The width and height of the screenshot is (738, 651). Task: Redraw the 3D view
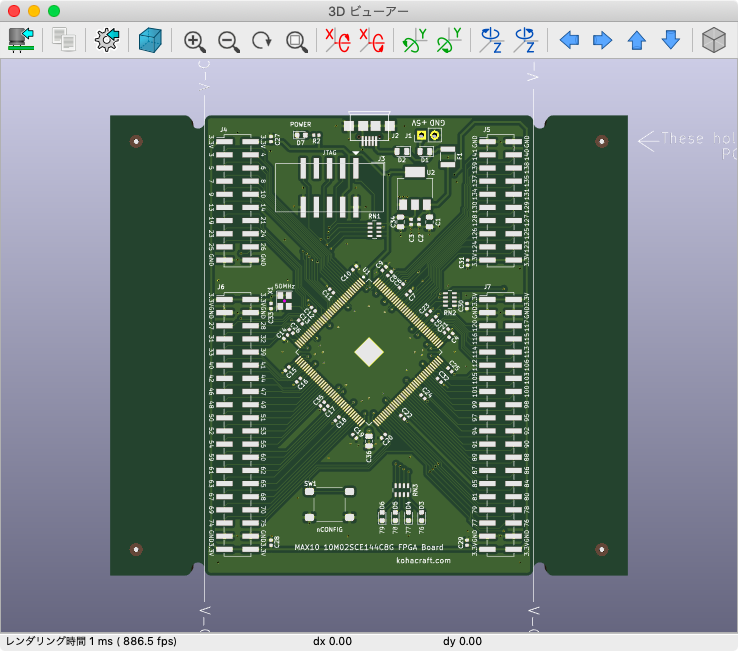[262, 40]
